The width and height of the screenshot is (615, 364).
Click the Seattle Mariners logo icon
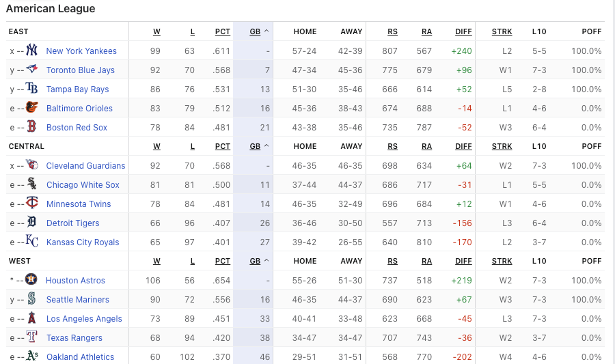pyautogui.click(x=32, y=299)
